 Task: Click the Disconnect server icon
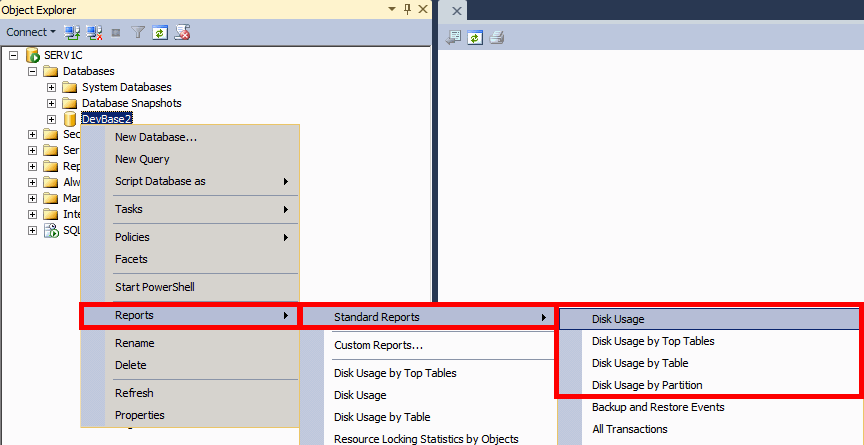(x=95, y=32)
